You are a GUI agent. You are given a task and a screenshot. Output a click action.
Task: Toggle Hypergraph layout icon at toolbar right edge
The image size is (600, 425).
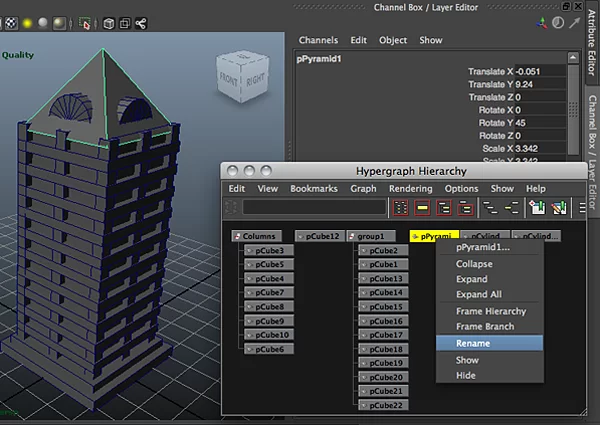(x=582, y=208)
